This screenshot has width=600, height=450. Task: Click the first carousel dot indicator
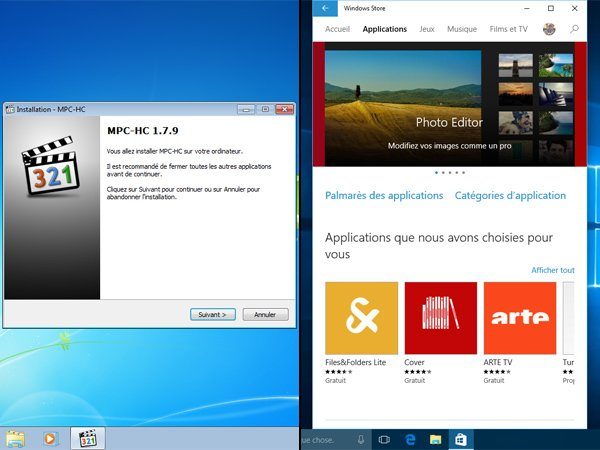tap(436, 173)
